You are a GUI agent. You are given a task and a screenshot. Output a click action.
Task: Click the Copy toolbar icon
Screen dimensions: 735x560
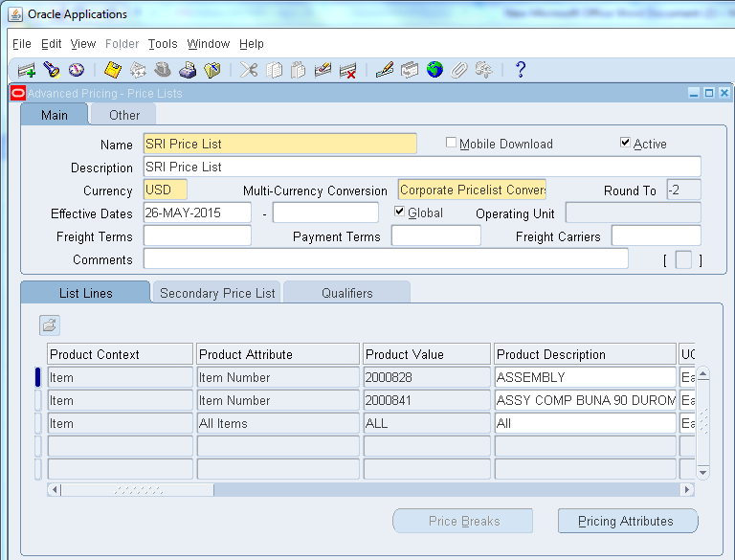pyautogui.click(x=275, y=70)
